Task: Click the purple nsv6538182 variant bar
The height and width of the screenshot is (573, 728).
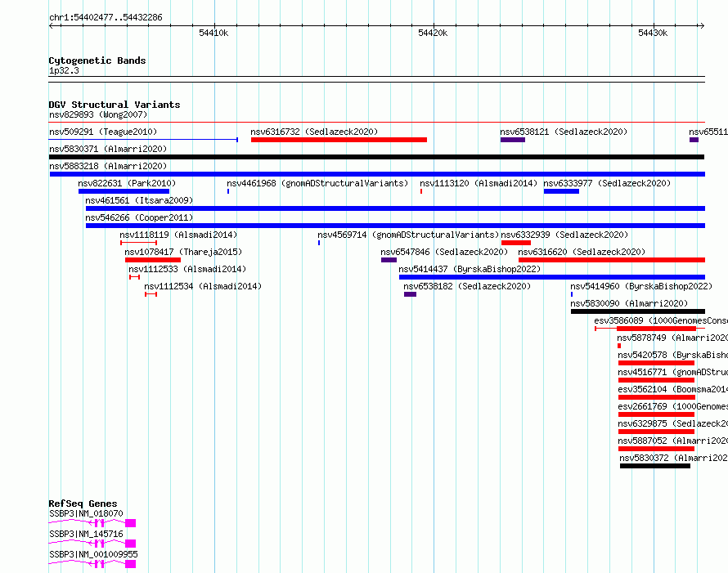Action: point(410,294)
